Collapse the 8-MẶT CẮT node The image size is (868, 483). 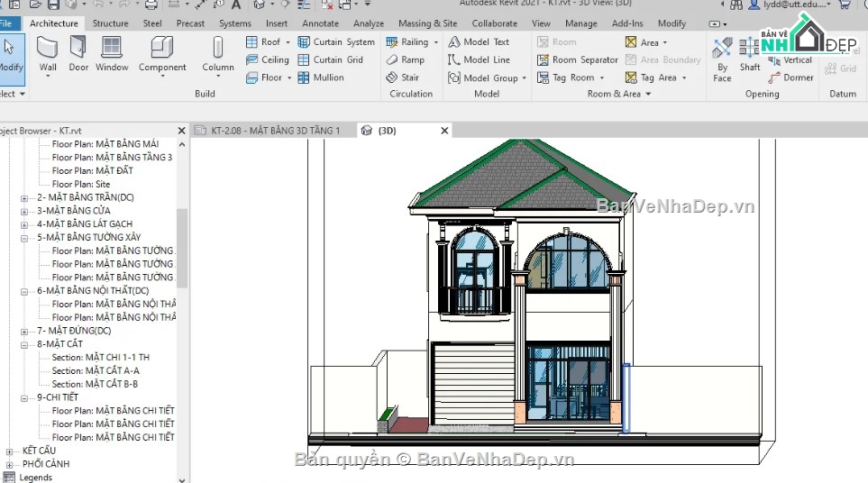[23, 345]
